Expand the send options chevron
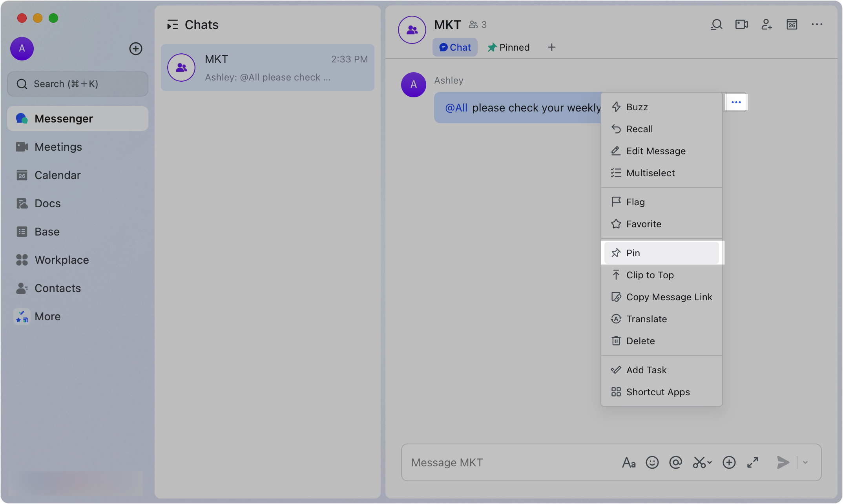The height and width of the screenshot is (504, 843). [x=805, y=462]
